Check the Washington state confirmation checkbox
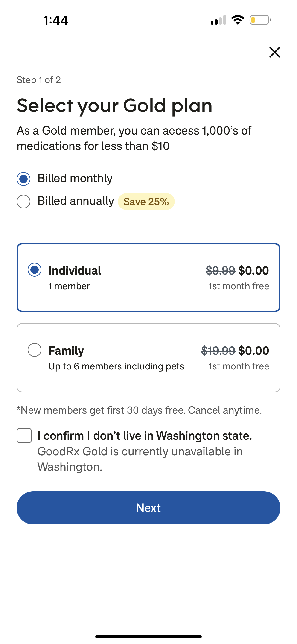 tap(24, 436)
